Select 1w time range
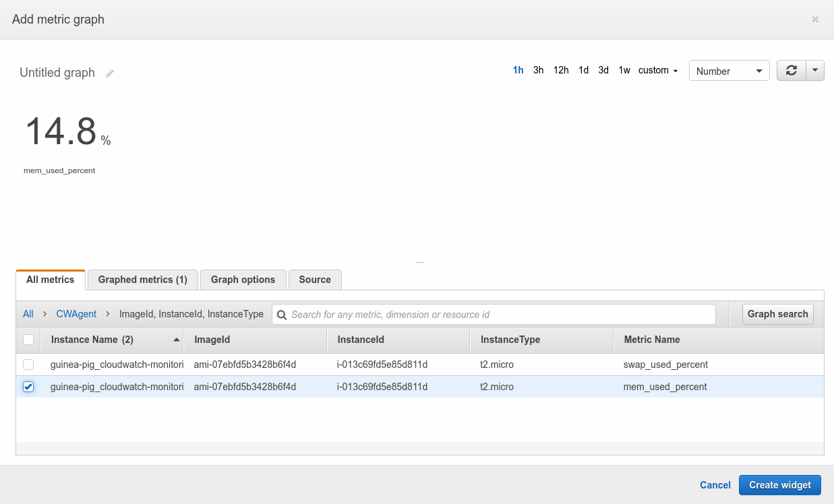 tap(624, 70)
